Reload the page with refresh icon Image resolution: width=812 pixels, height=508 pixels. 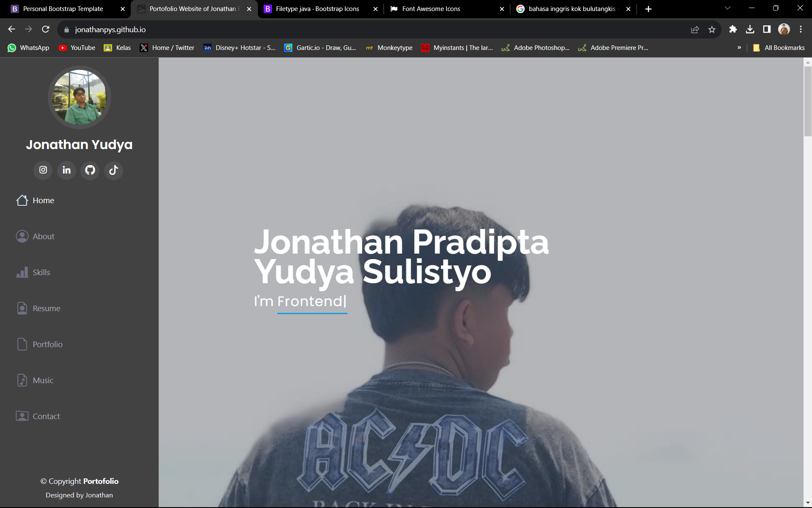[x=46, y=29]
